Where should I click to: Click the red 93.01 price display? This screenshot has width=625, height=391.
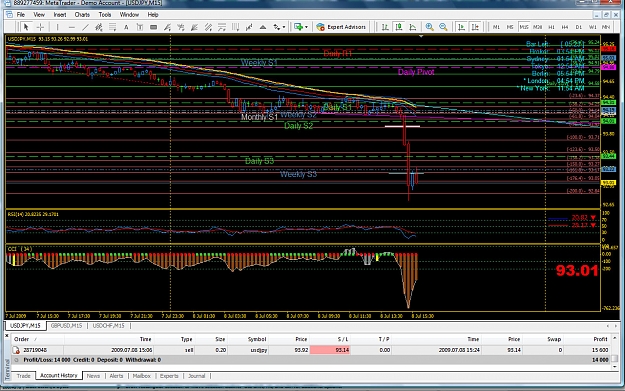pyautogui.click(x=577, y=271)
